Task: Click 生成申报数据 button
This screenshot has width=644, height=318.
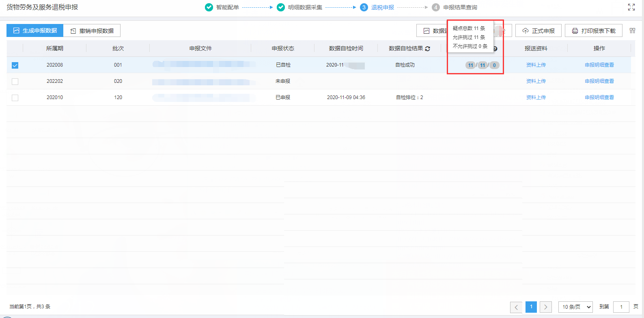Action: pos(35,30)
